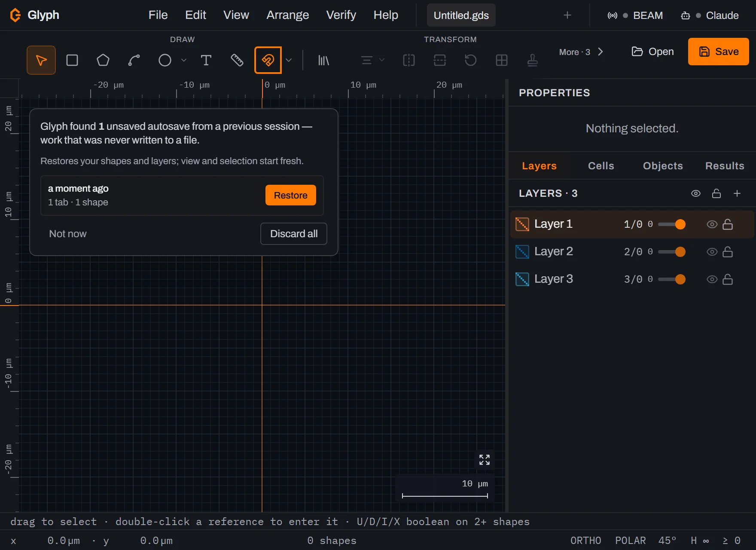This screenshot has height=550, width=756.
Task: Open the Verify menu
Action: point(341,15)
